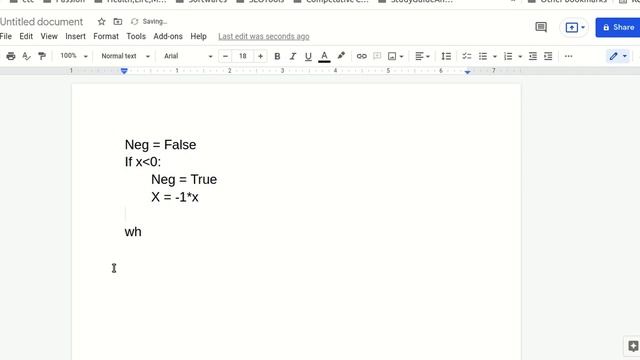Screen dimensions: 640x360
Task: Click the right indent marker on the ruler
Action: pyautogui.click(x=468, y=72)
